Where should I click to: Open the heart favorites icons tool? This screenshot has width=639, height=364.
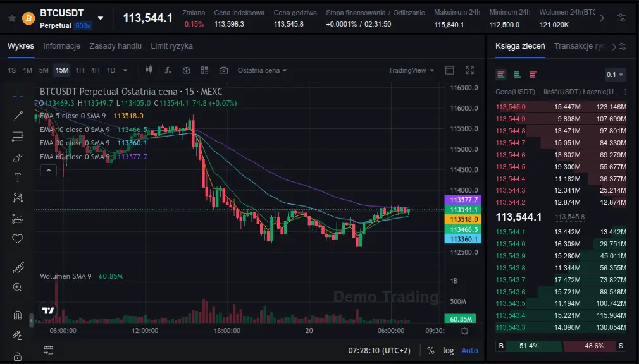pyautogui.click(x=18, y=239)
